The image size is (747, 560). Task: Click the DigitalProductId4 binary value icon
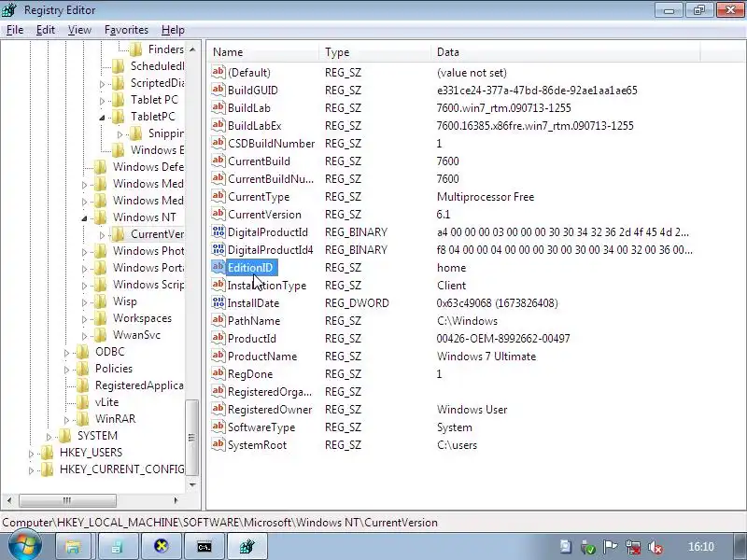[218, 249]
